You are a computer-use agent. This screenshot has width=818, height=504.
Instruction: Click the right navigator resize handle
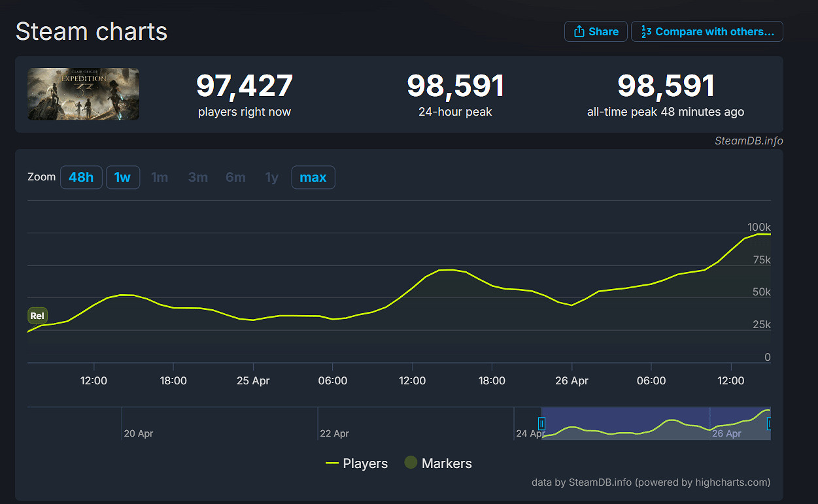click(x=770, y=424)
